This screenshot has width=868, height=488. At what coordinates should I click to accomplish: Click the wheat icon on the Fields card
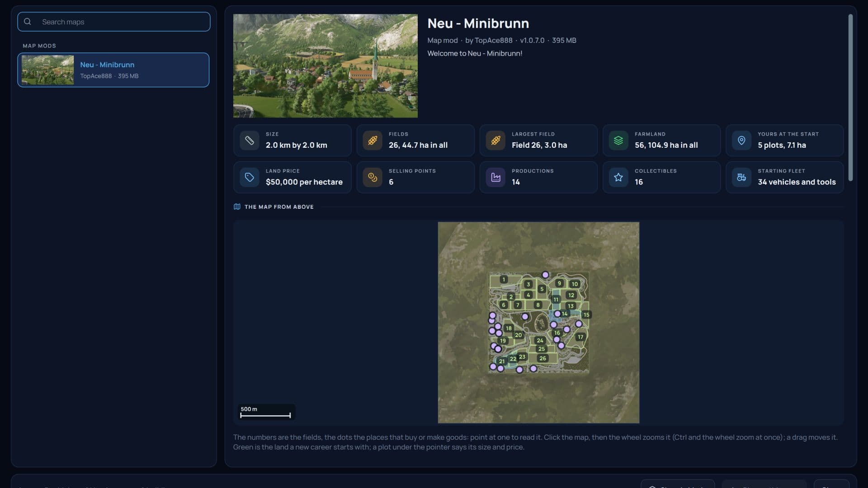tap(373, 141)
